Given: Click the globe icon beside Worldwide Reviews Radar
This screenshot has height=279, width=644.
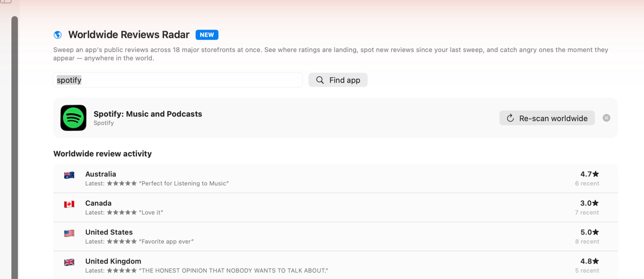Looking at the screenshot, I should [57, 35].
